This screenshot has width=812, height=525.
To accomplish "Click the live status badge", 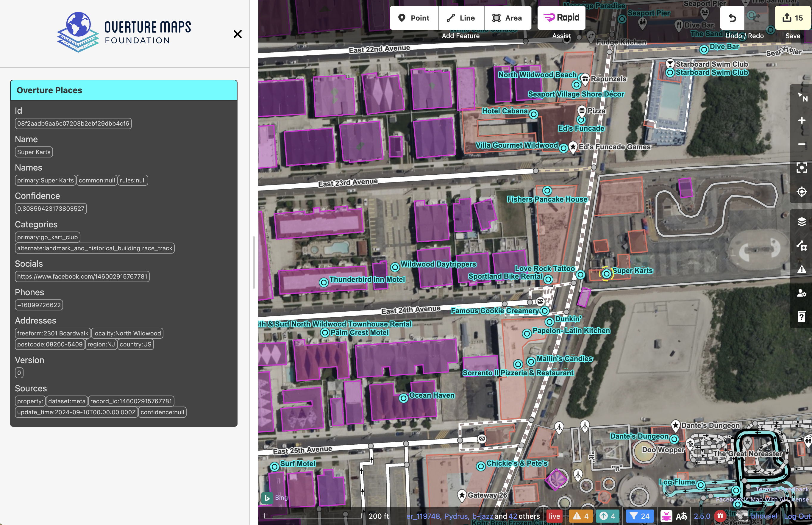I will (x=554, y=516).
